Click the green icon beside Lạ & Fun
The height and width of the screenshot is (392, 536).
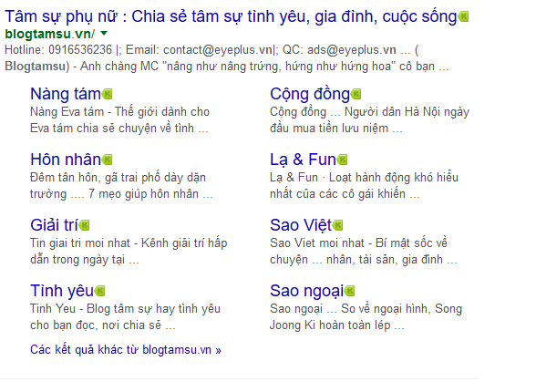coord(342,160)
